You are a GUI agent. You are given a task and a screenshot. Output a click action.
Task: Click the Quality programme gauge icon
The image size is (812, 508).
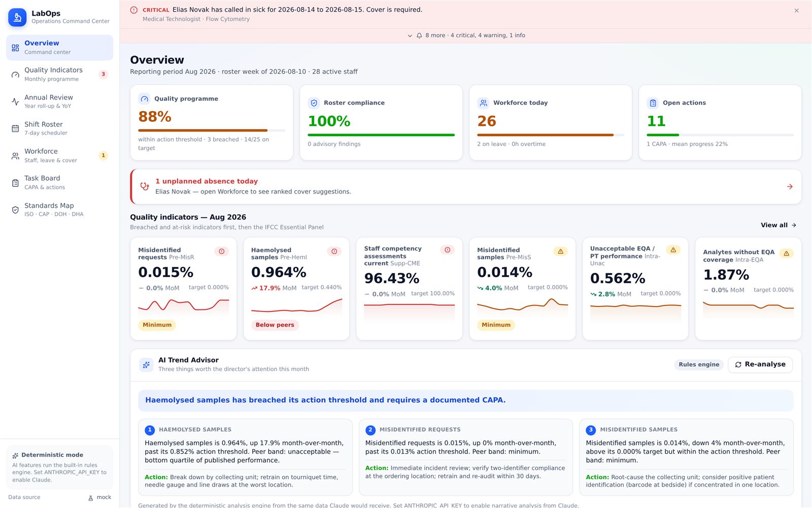point(145,99)
